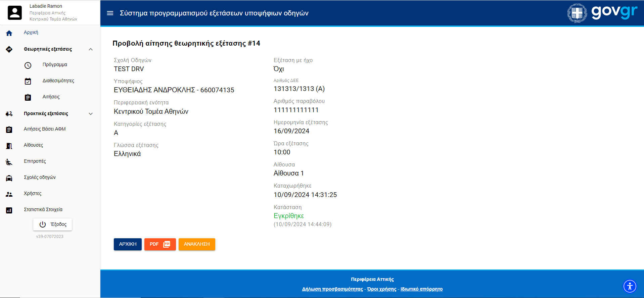Click the people icon for Χρήστες

pyautogui.click(x=9, y=194)
